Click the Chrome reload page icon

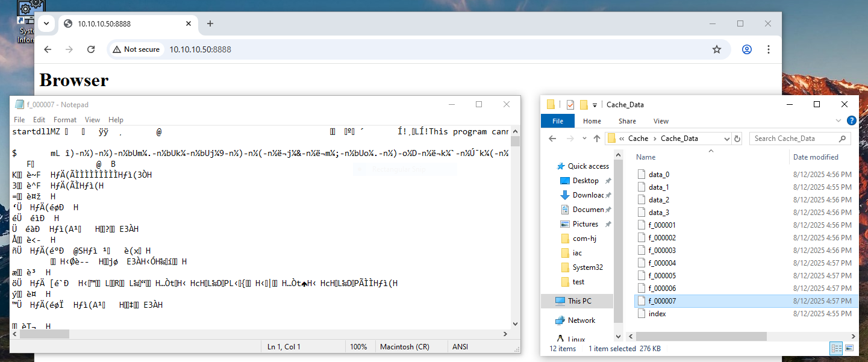coord(91,49)
